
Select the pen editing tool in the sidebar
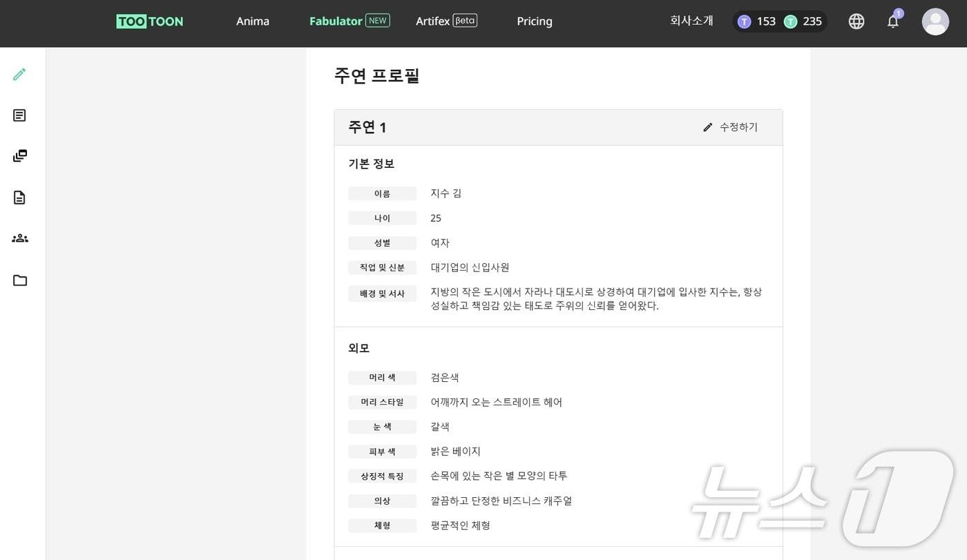[x=19, y=74]
